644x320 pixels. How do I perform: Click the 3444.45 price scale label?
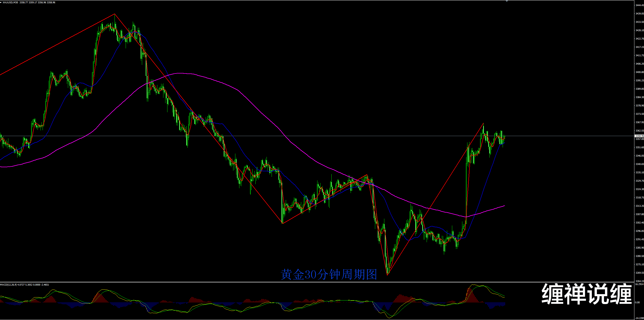[x=639, y=5]
